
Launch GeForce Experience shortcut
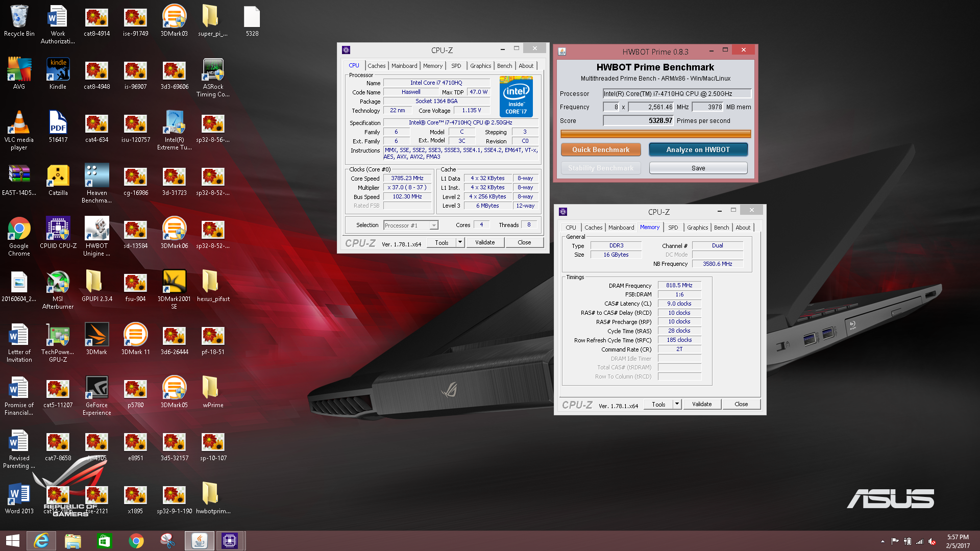[97, 395]
